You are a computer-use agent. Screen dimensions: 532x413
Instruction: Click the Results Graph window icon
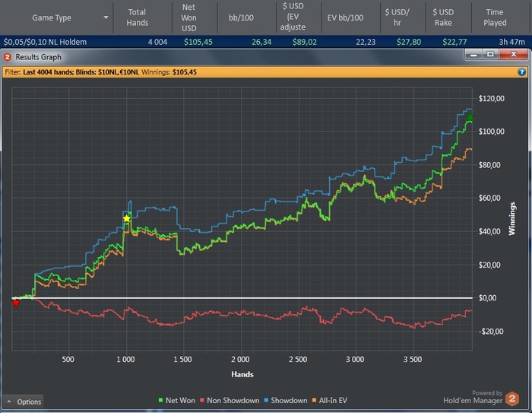pyautogui.click(x=8, y=57)
